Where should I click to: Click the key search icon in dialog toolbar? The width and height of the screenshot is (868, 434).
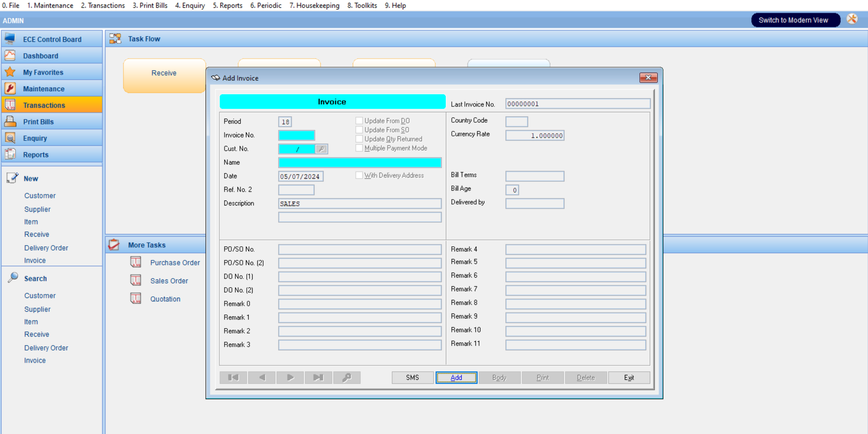(347, 377)
